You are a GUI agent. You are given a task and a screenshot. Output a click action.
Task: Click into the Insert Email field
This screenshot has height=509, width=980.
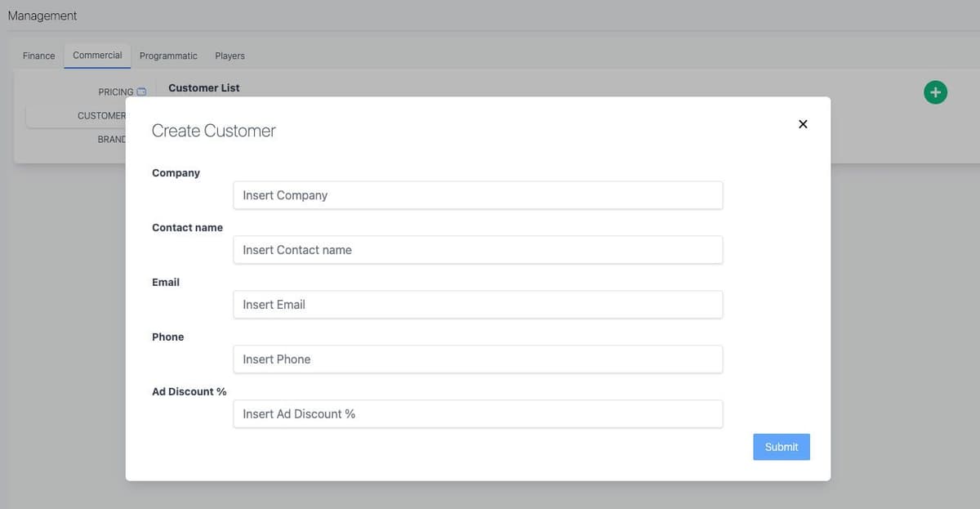click(x=478, y=305)
